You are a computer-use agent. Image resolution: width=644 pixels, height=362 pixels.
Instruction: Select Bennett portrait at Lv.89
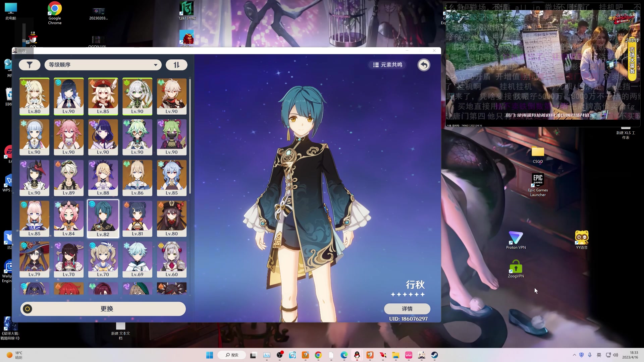click(x=68, y=178)
